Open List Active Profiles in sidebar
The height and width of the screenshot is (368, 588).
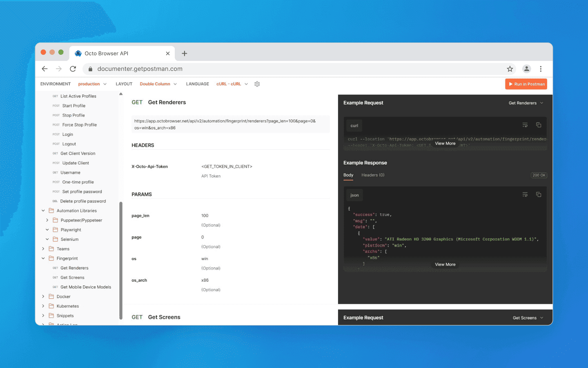point(78,96)
